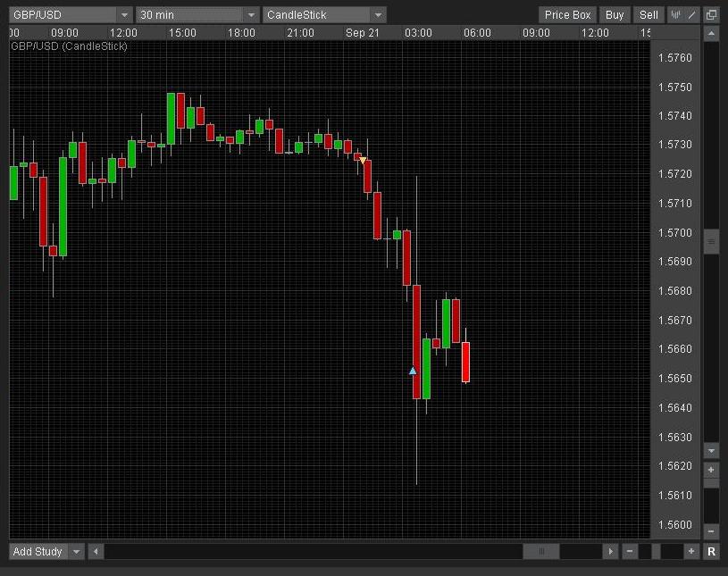The image size is (728, 576).
Task: Expand the CandleStick chart type dropdown
Action: point(379,15)
